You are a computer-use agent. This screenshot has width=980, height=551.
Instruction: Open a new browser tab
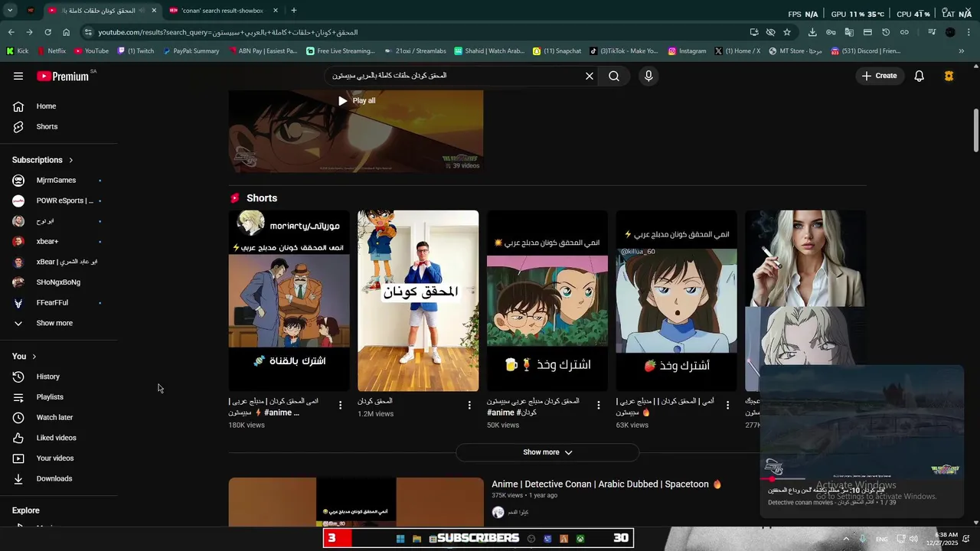(x=294, y=11)
